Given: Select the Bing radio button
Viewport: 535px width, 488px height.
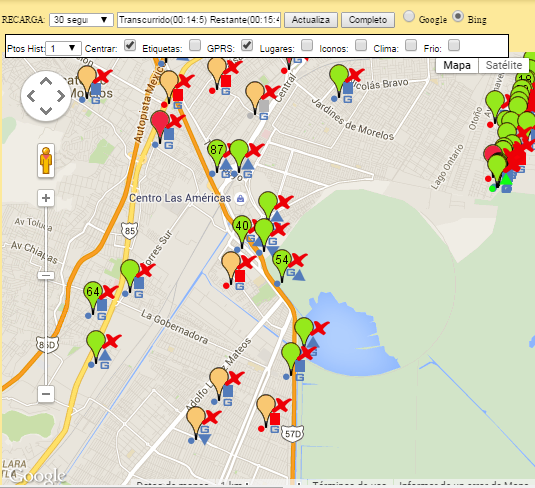Looking at the screenshot, I should (458, 16).
